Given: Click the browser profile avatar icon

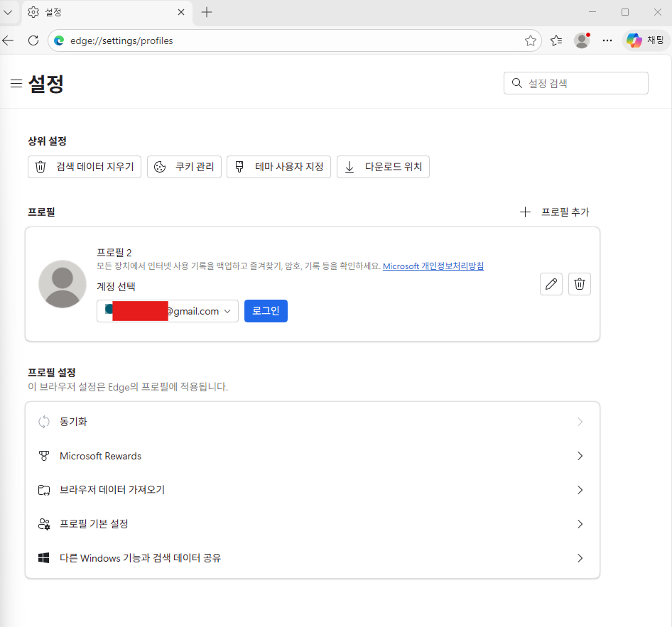Looking at the screenshot, I should 581,40.
